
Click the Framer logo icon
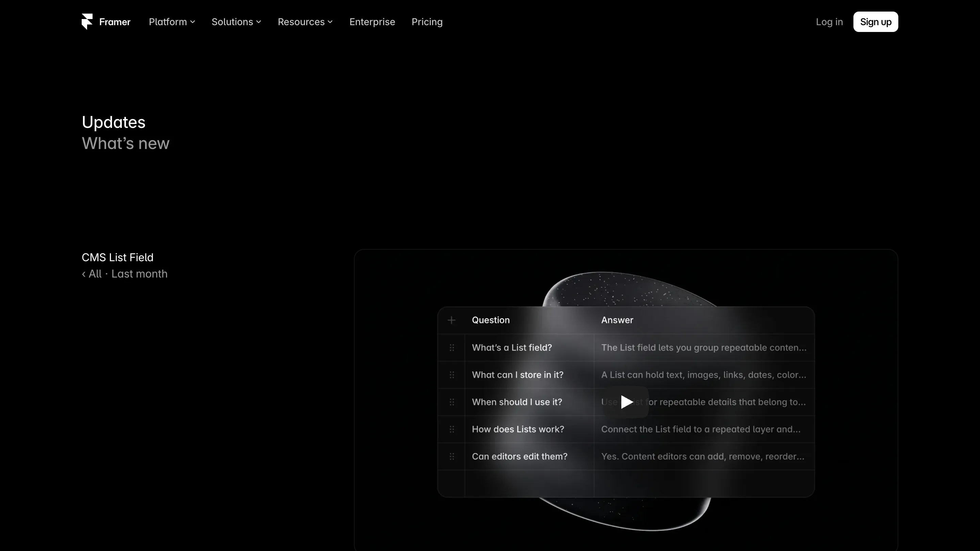click(x=87, y=22)
